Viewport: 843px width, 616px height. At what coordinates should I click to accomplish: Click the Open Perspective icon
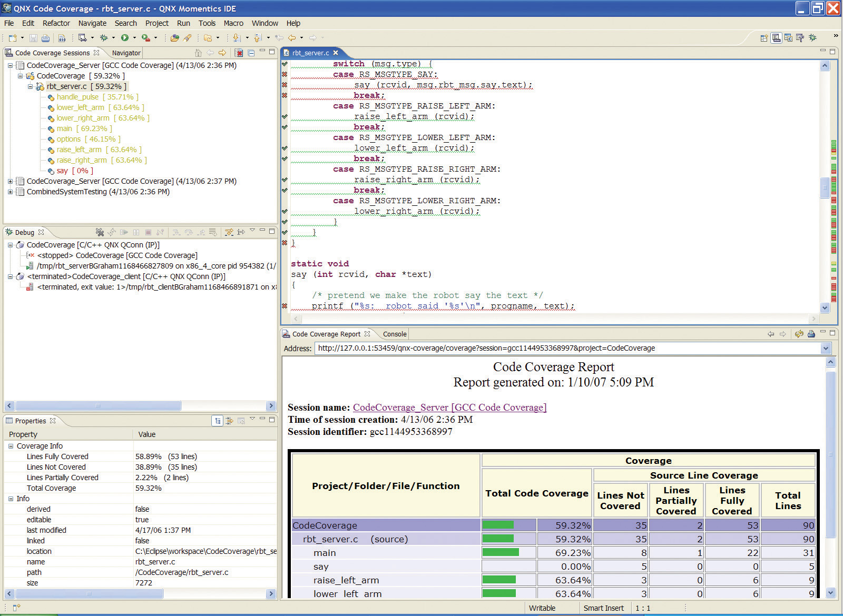[x=764, y=38]
